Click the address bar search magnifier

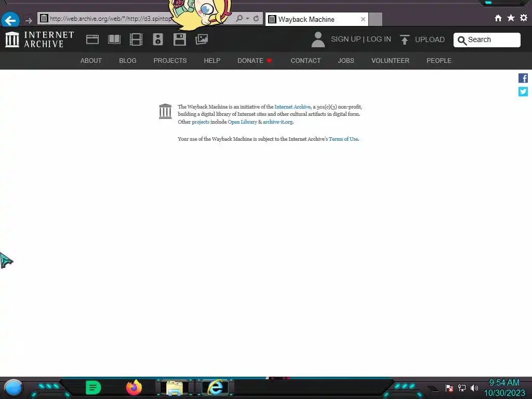[239, 18]
